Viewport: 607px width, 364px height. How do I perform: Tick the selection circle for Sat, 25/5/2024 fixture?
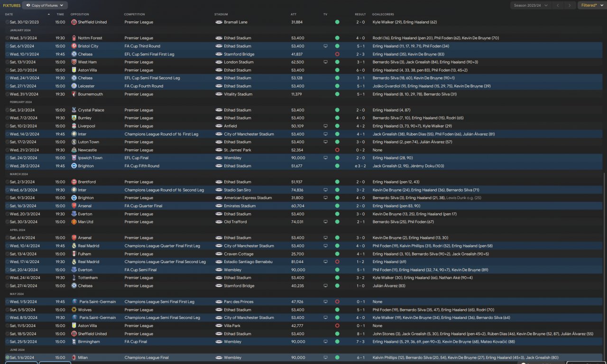coord(7,342)
